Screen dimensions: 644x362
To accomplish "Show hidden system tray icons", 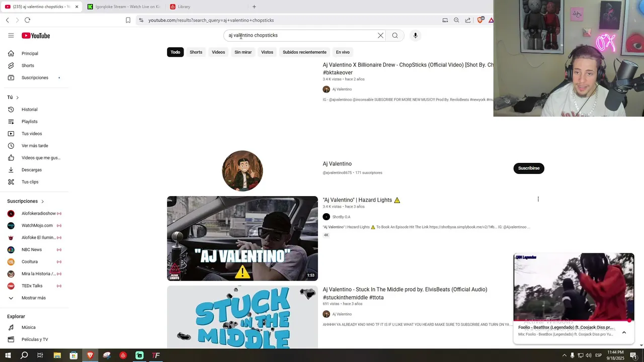I will (x=564, y=355).
